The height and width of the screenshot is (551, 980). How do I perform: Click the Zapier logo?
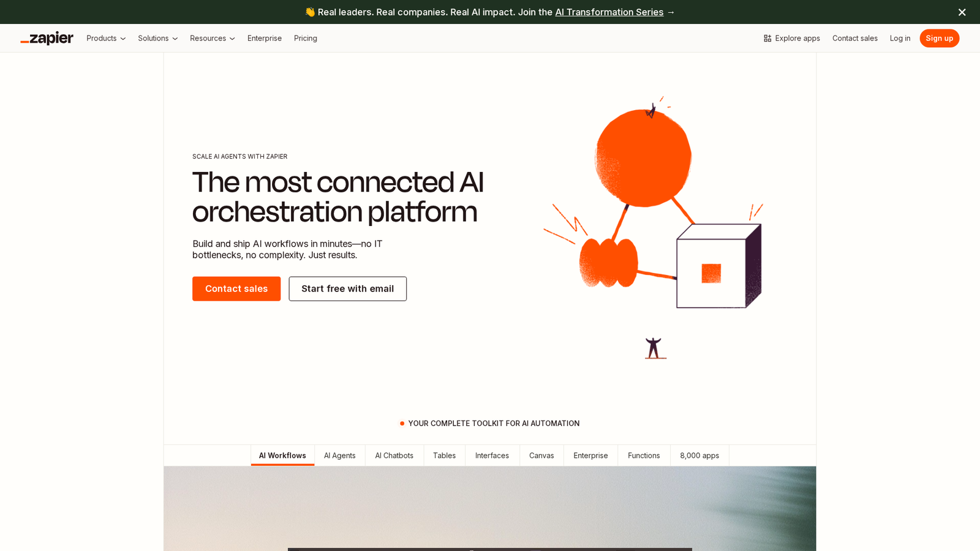tap(47, 38)
